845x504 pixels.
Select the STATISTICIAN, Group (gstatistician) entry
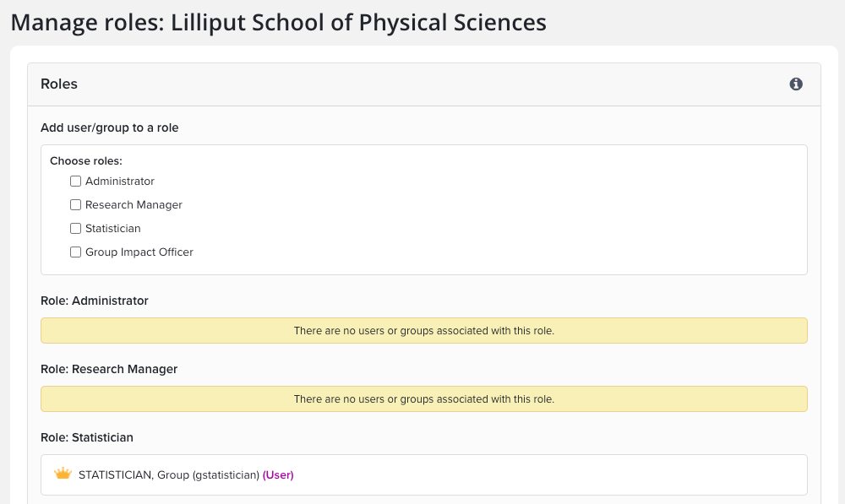[168, 475]
